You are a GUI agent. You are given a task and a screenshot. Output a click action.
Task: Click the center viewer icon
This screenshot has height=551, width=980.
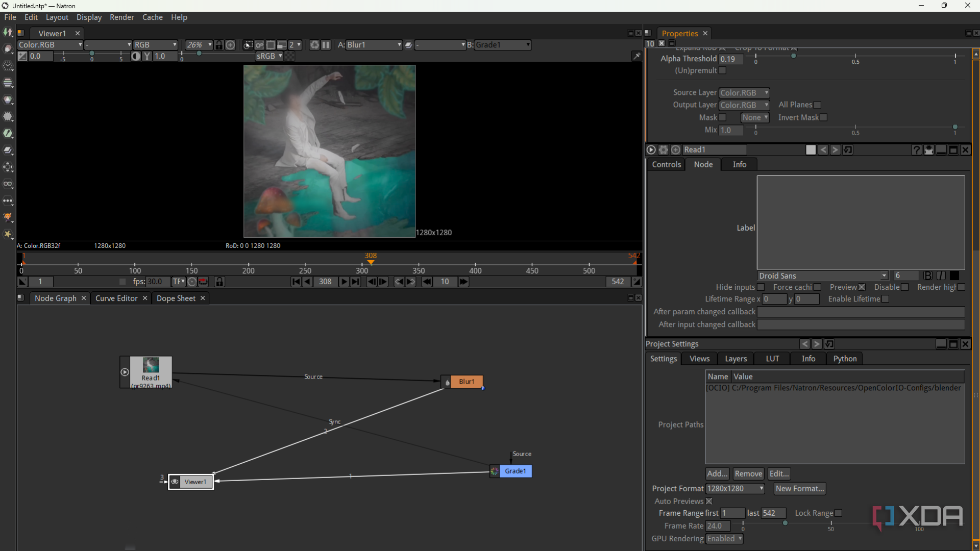(231, 45)
